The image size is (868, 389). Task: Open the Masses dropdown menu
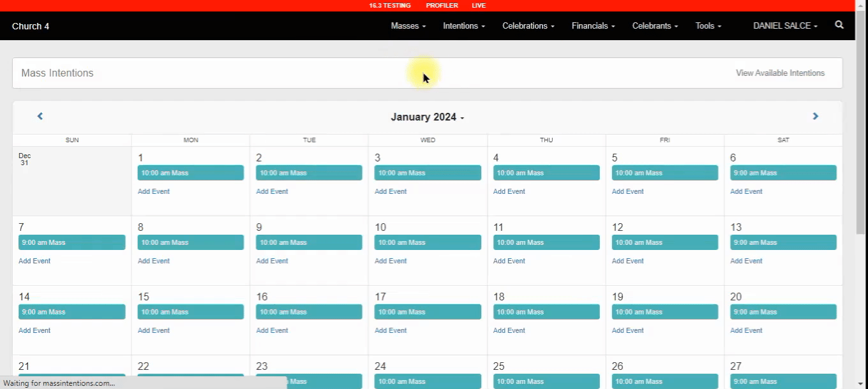[x=408, y=26]
